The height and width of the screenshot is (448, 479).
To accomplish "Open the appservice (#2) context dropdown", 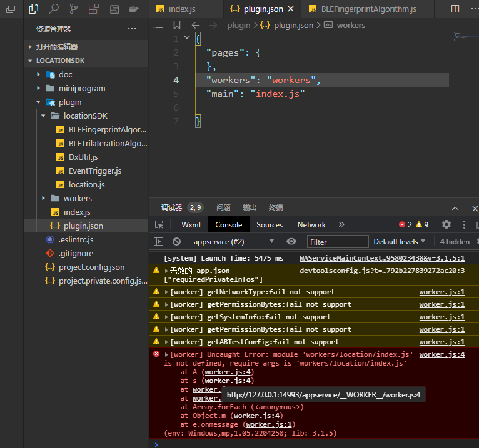I will [234, 242].
